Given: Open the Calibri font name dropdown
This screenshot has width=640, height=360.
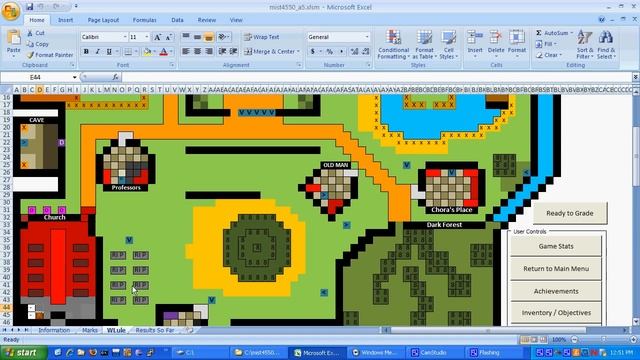Looking at the screenshot, I should (124, 37).
